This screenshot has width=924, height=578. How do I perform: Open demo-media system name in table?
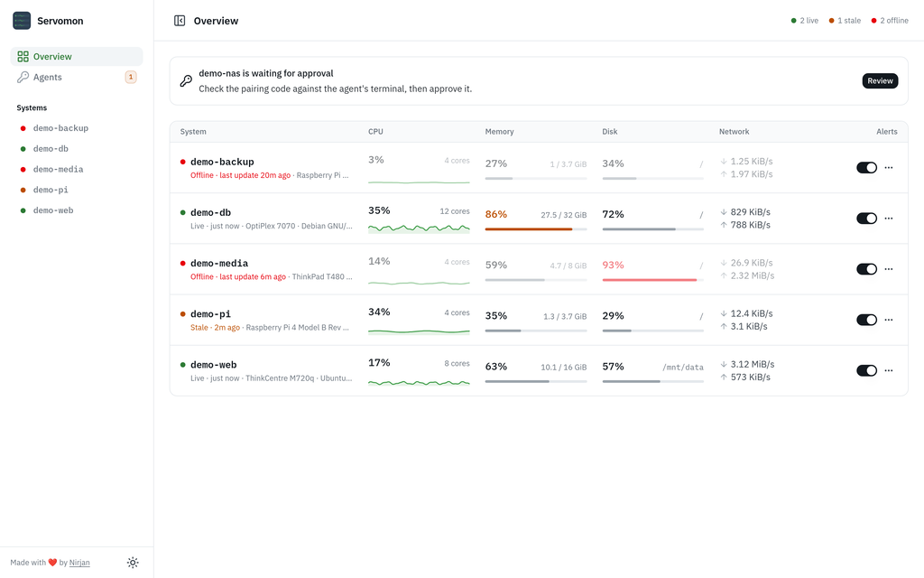tap(219, 263)
